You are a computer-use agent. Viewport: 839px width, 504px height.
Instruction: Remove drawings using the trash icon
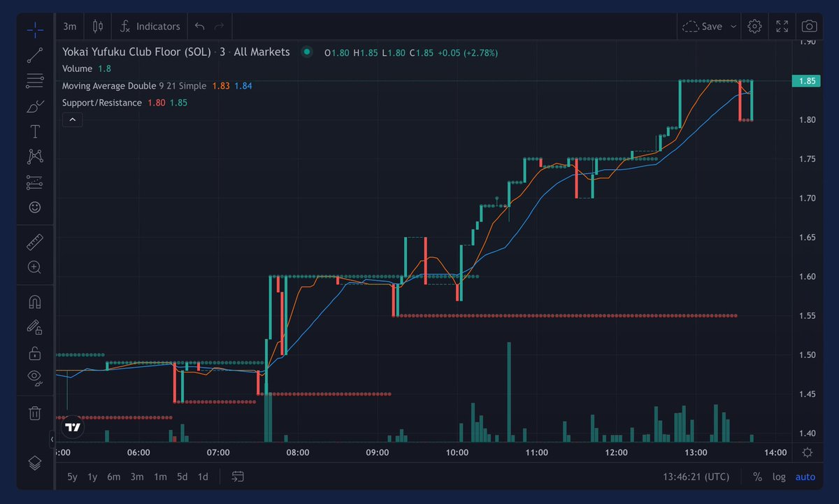point(35,412)
